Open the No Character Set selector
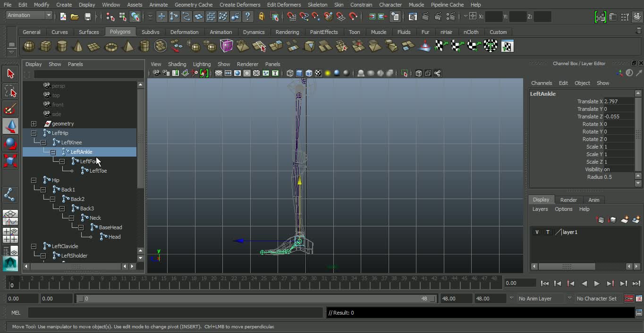 tap(597, 299)
